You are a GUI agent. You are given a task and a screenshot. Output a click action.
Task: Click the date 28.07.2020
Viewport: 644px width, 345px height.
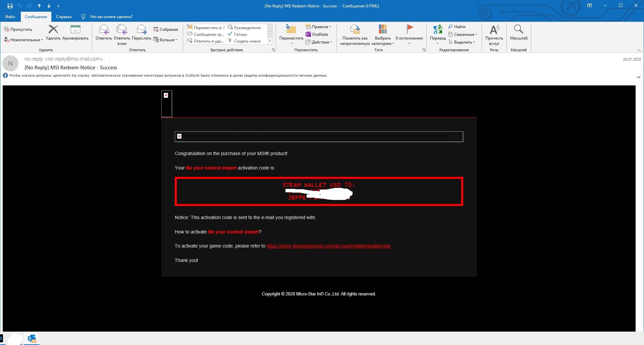(x=632, y=59)
